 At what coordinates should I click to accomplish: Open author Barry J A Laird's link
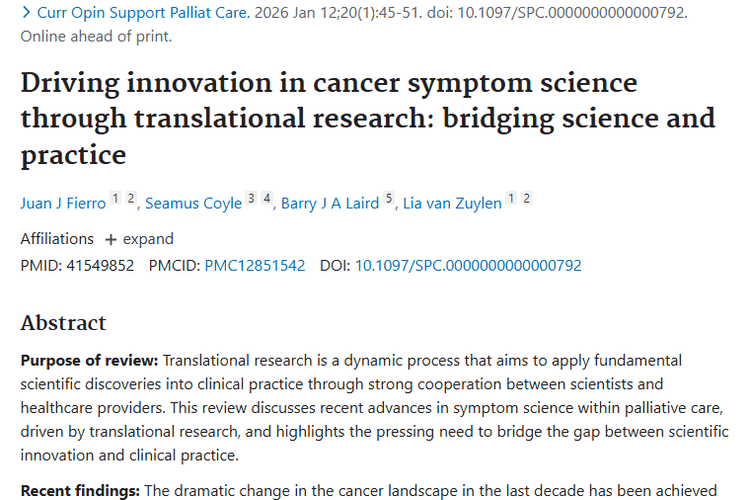[329, 203]
